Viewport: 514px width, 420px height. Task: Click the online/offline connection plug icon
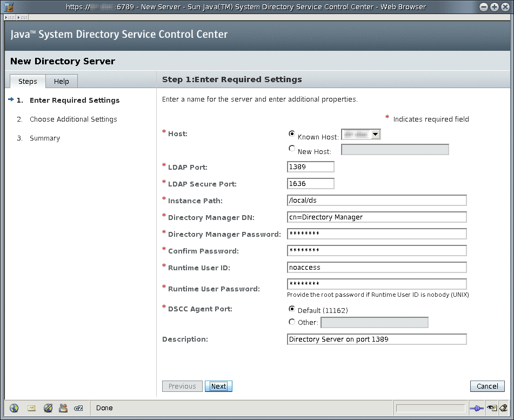pyautogui.click(x=476, y=408)
